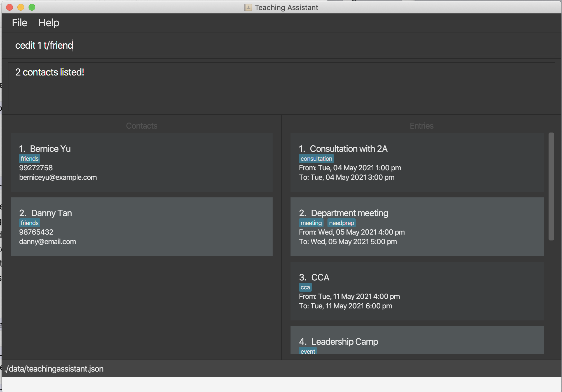
Task: Click the Entries list scrollbar
Action: 551,186
